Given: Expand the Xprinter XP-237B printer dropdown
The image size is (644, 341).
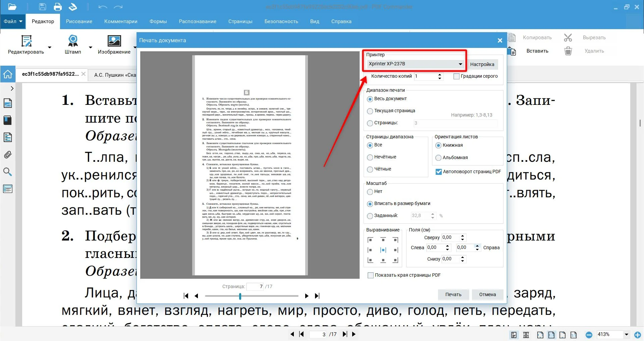Looking at the screenshot, I should 460,64.
